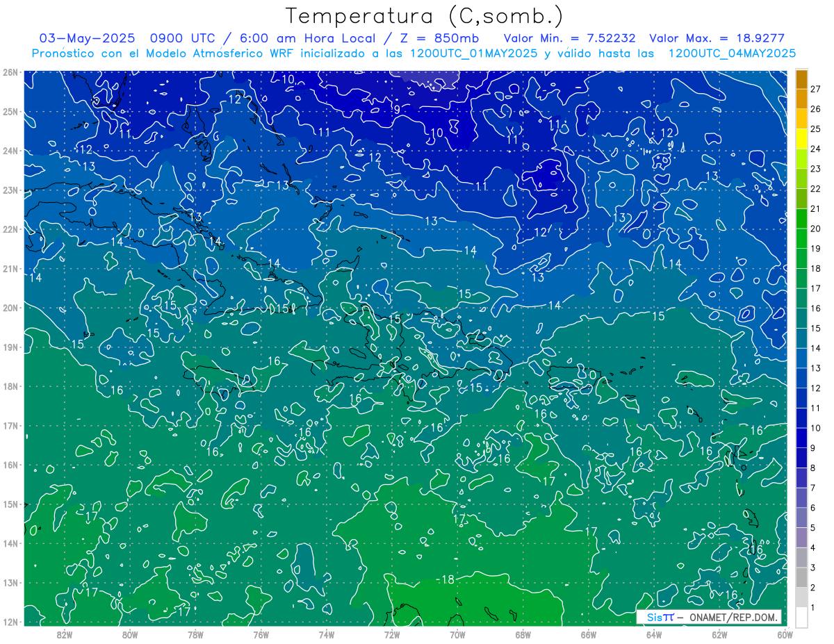This screenshot has width=834, height=644.
Task: Click the "0900 UTC" time text
Action: pyautogui.click(x=183, y=38)
